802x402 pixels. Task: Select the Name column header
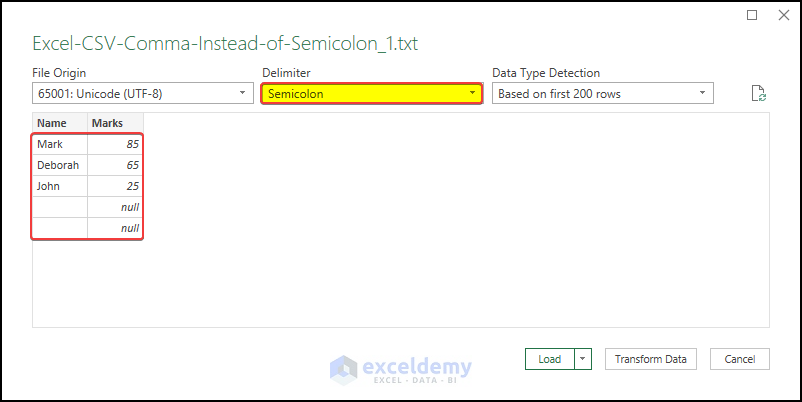[59, 123]
